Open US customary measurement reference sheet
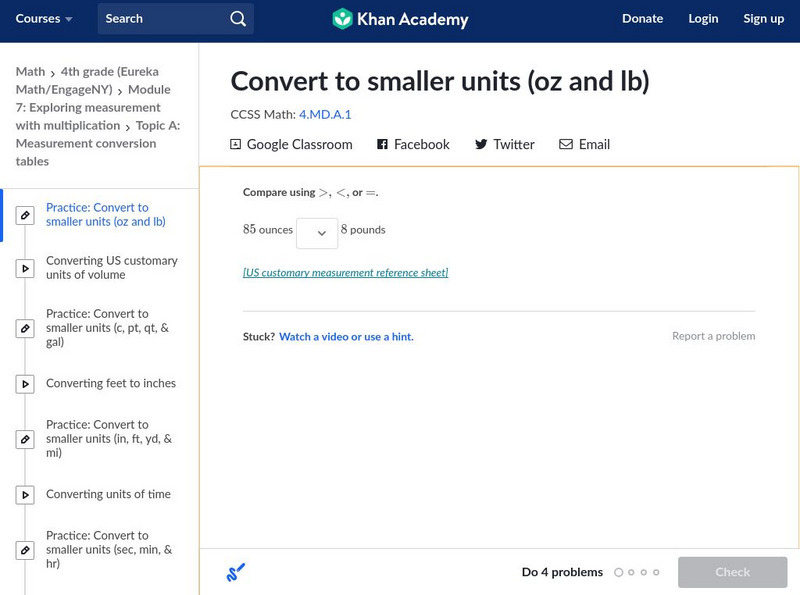This screenshot has width=800, height=595. 345,272
